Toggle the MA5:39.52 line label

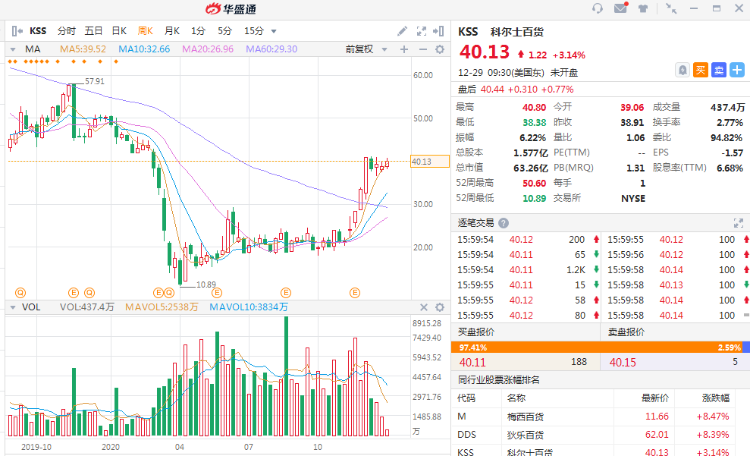83,49
